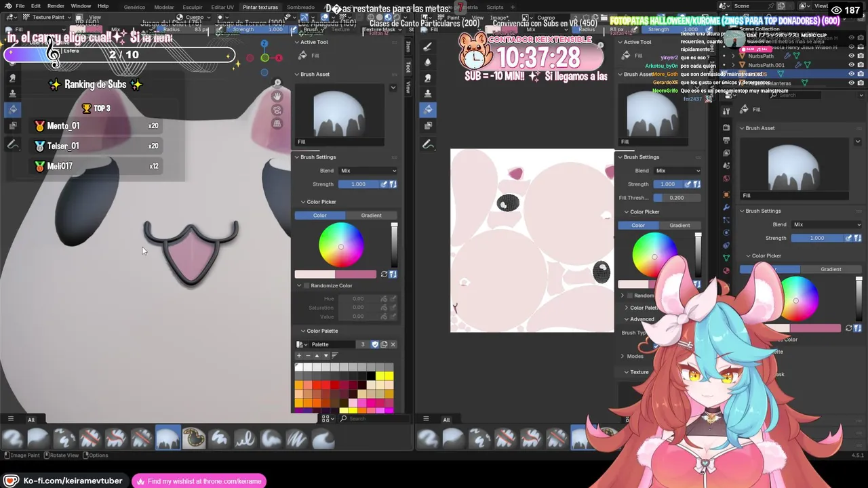Duplicate the Palette datablock
The width and height of the screenshot is (868, 488).
(x=384, y=344)
